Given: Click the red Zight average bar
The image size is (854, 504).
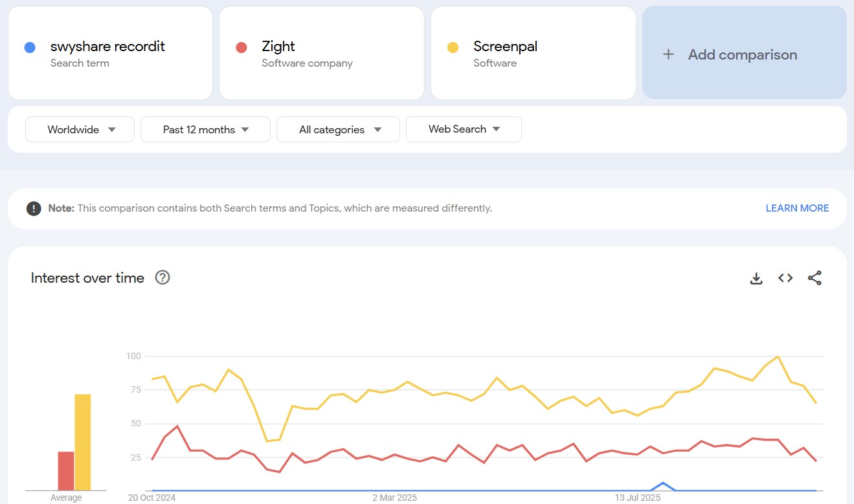Looking at the screenshot, I should [66, 471].
